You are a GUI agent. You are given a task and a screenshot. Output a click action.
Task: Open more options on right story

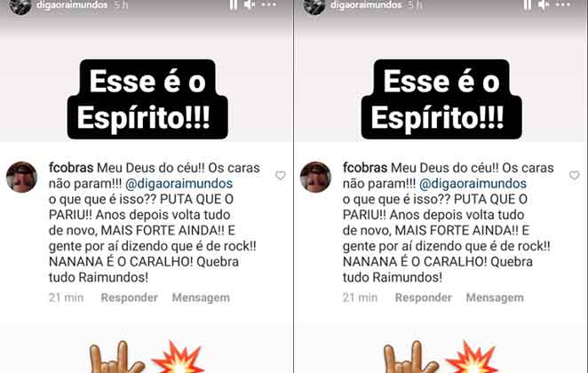pos(563,4)
